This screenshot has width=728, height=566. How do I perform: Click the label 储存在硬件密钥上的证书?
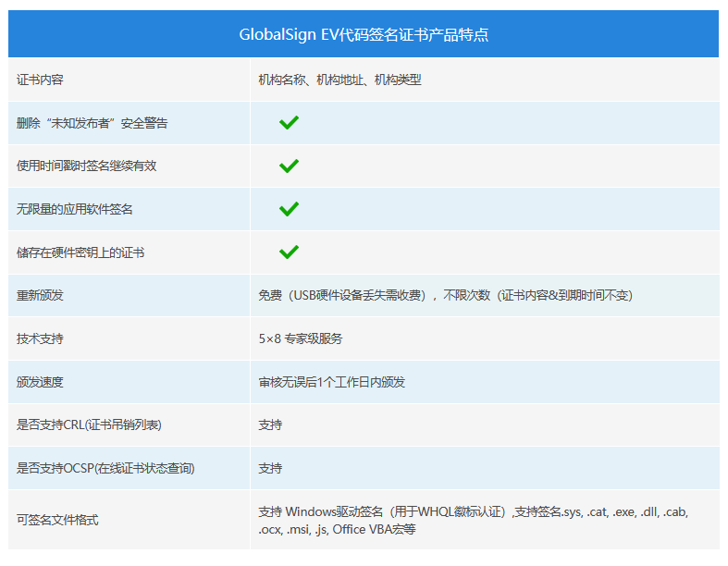pos(80,252)
